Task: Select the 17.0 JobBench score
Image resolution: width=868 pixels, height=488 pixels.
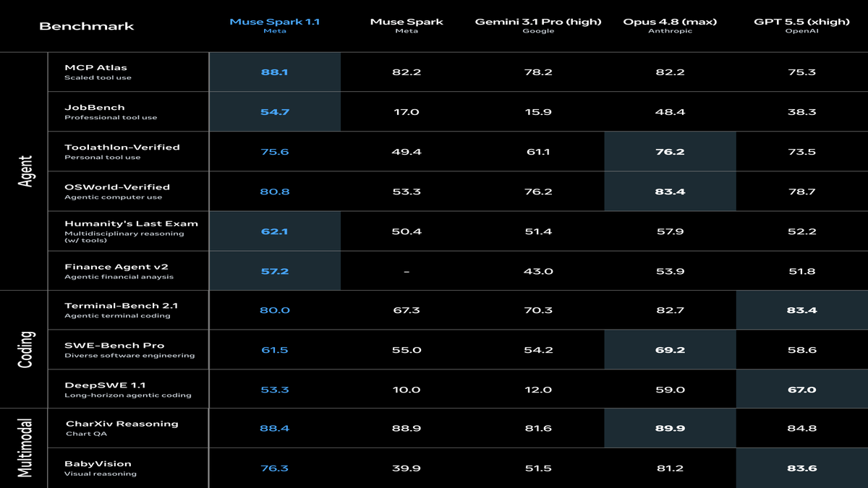Action: [x=407, y=112]
